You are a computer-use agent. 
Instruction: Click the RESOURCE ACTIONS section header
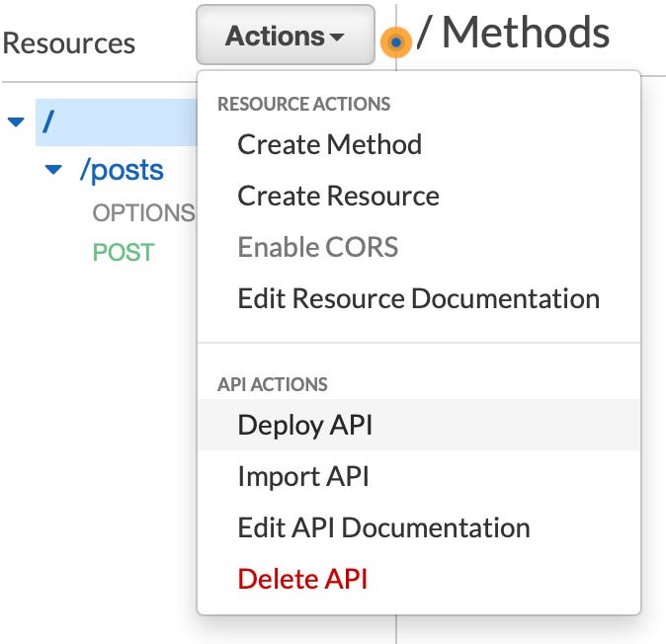(303, 105)
